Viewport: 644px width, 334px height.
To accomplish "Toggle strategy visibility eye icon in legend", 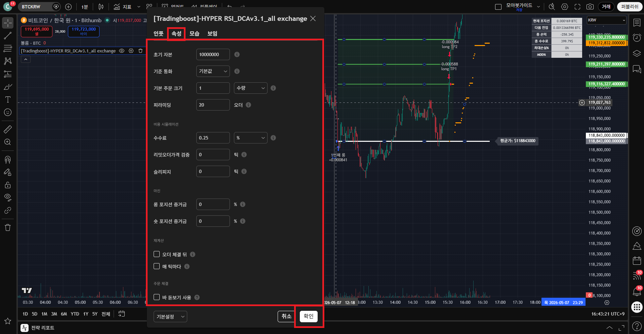I will (x=122, y=51).
